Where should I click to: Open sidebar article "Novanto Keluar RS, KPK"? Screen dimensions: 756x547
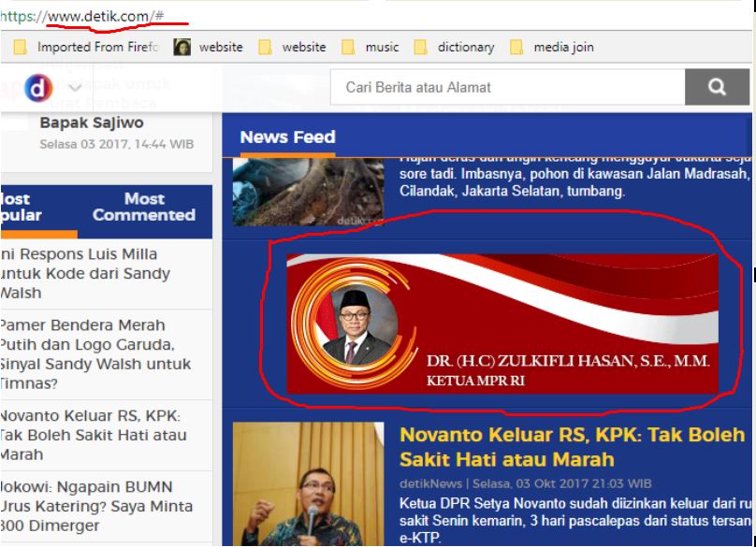tap(94, 435)
